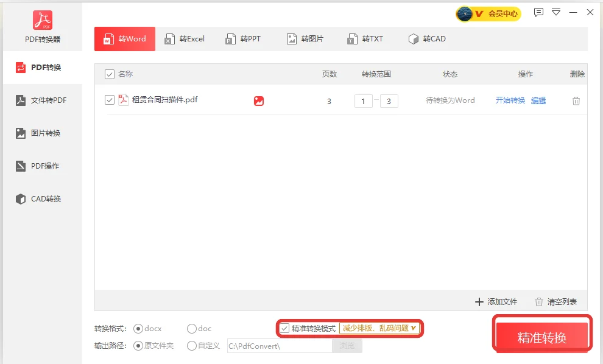Close the PDF converter window
Image resolution: width=603 pixels, height=364 pixels.
590,12
